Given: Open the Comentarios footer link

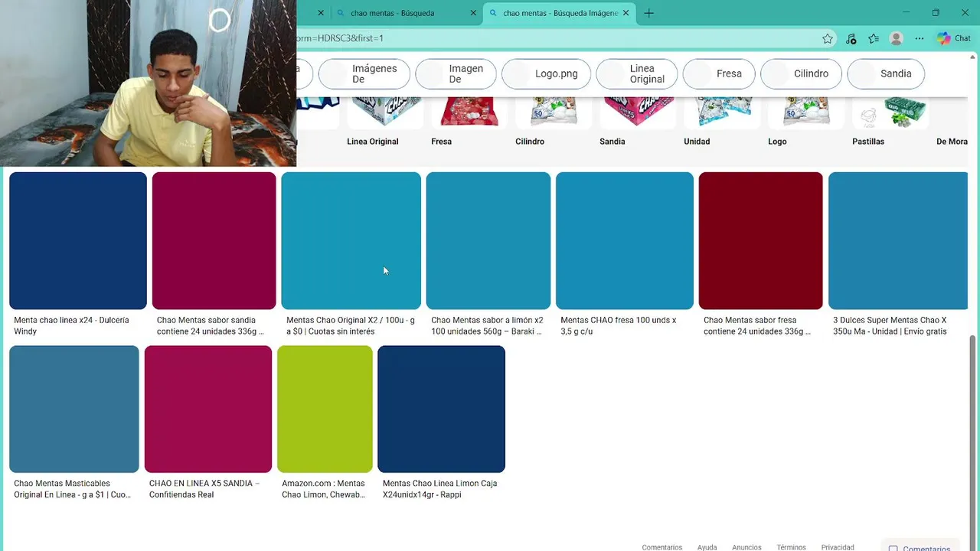Looking at the screenshot, I should (x=662, y=547).
